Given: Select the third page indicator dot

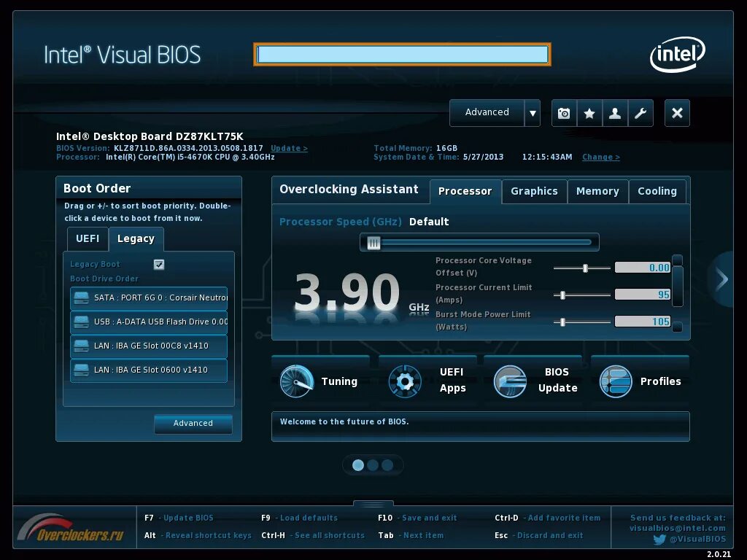Looking at the screenshot, I should 388,465.
